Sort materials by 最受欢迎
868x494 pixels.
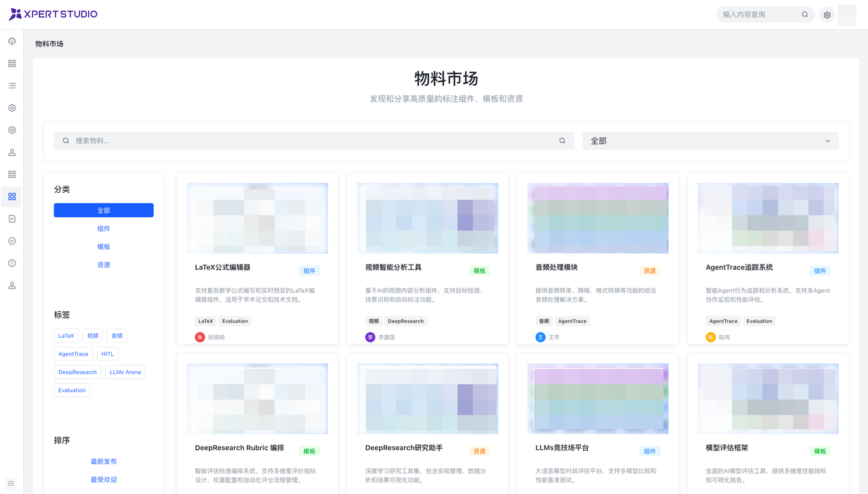(x=104, y=480)
